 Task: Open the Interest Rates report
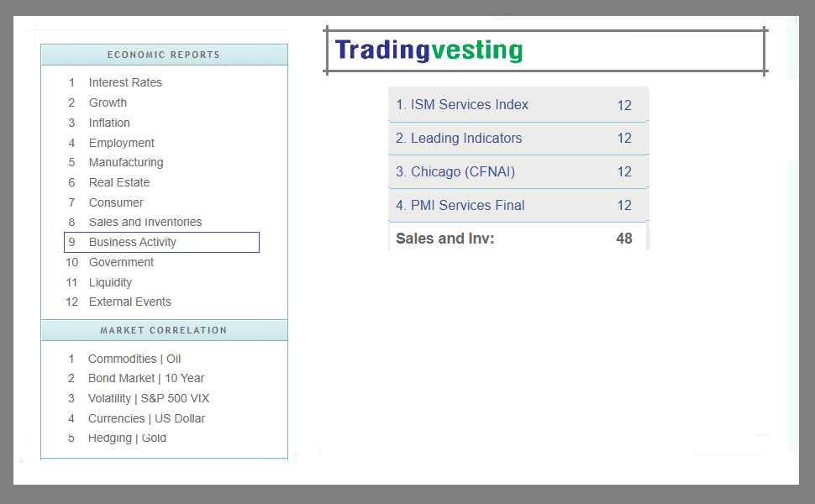[x=125, y=82]
